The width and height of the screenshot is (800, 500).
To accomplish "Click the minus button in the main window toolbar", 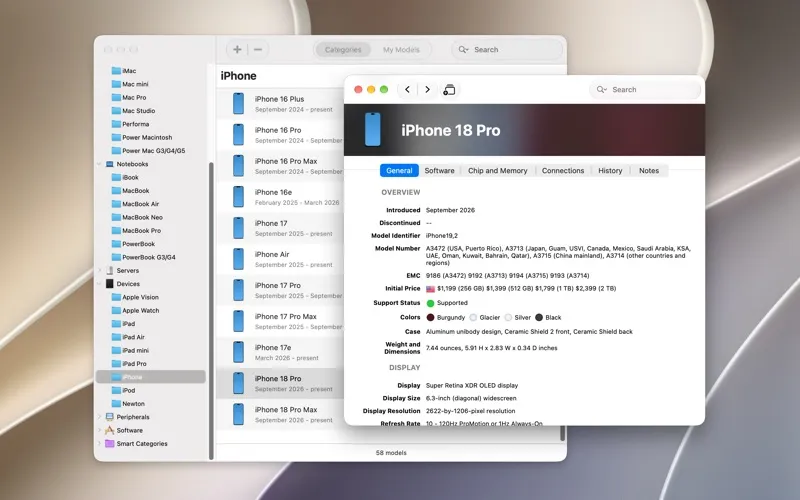I will pos(258,49).
